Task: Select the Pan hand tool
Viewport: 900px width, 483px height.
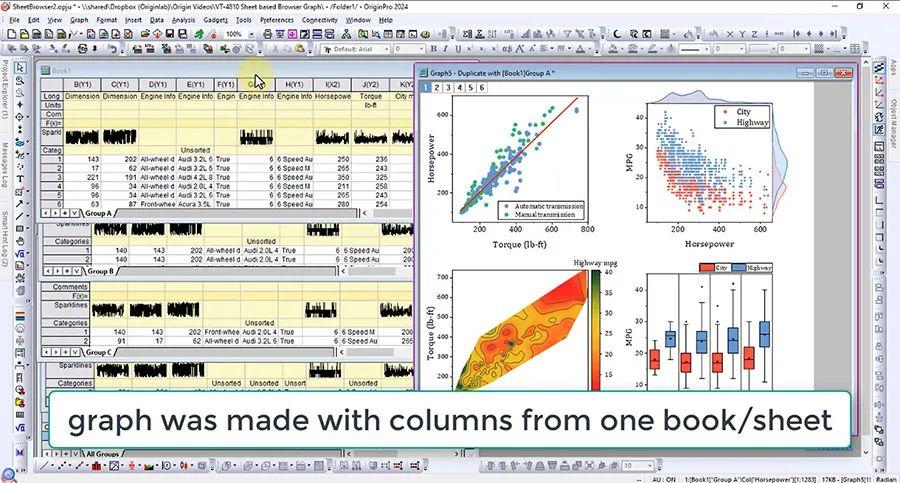Action: pyautogui.click(x=20, y=241)
